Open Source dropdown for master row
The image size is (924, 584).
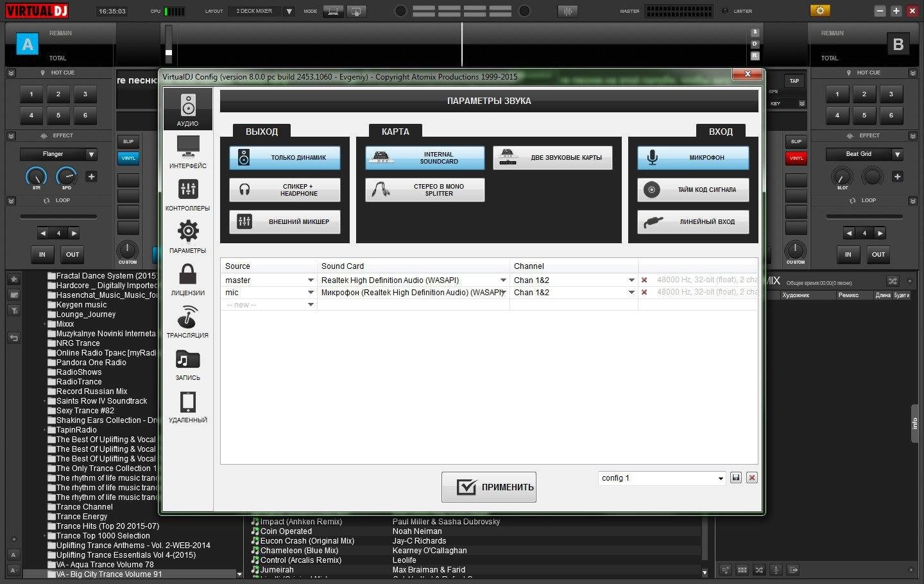(311, 280)
